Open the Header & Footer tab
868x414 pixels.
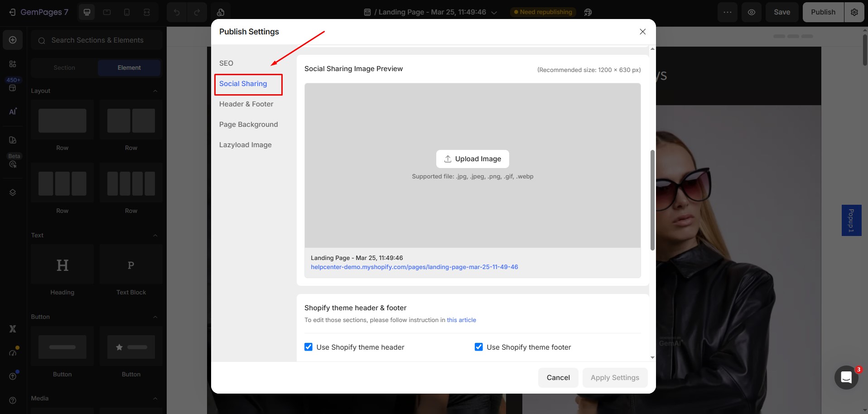tap(246, 104)
